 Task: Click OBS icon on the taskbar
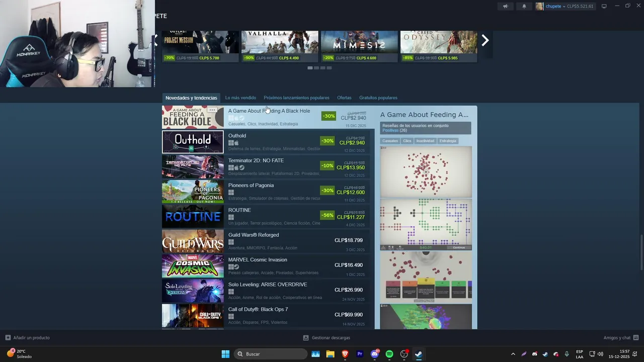[404, 354]
